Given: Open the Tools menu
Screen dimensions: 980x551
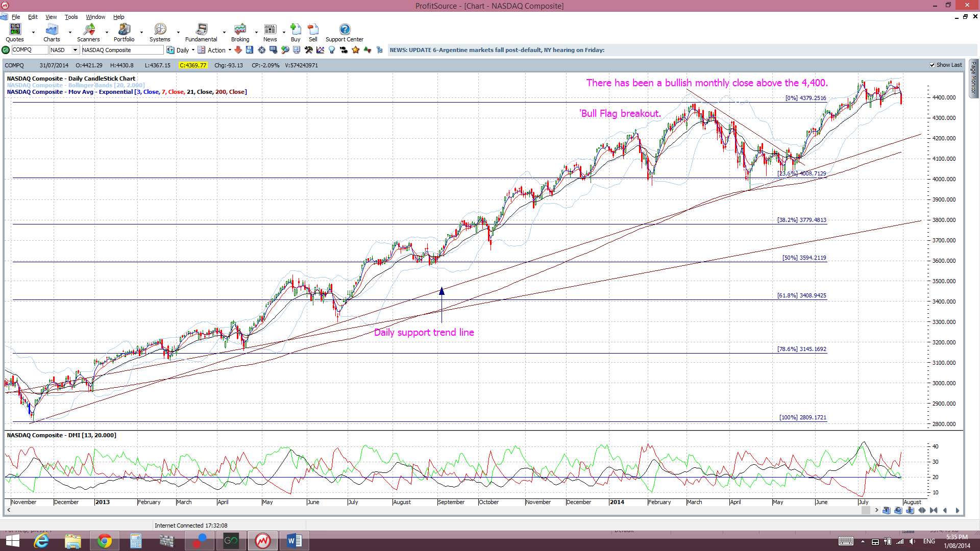Looking at the screenshot, I should pos(71,17).
